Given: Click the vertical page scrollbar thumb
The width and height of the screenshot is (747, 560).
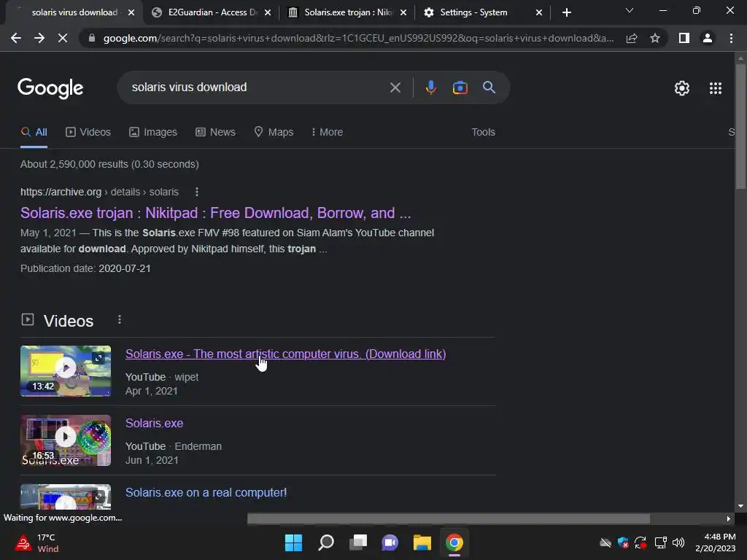Looking at the screenshot, I should click(x=740, y=126).
